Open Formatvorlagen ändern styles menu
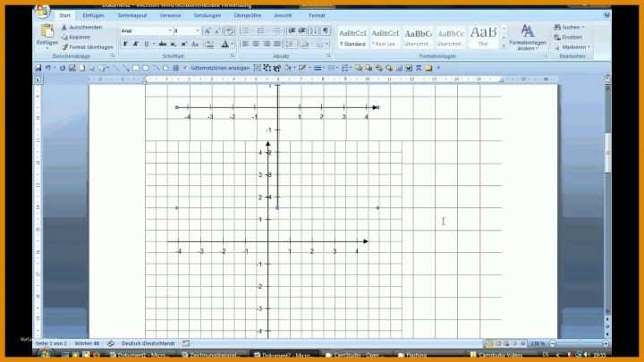644x362 pixels. pyautogui.click(x=528, y=37)
